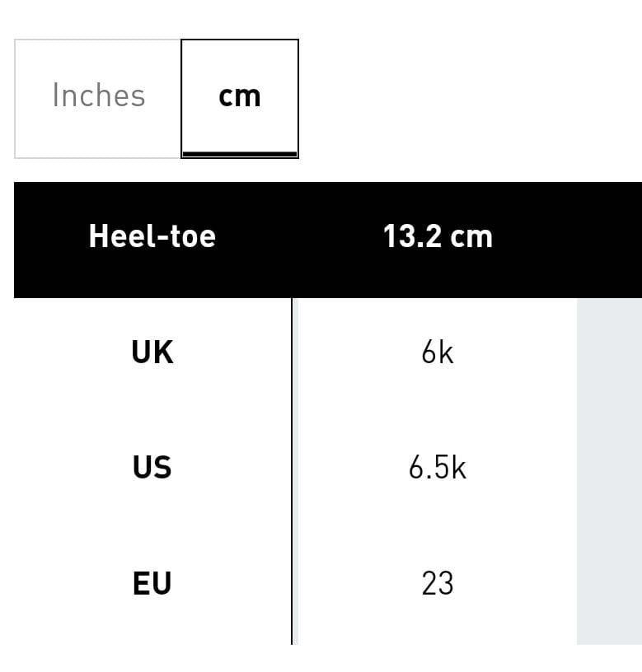Screen dimensions: 642x672
Task: Click the bold cm text label
Action: [240, 96]
